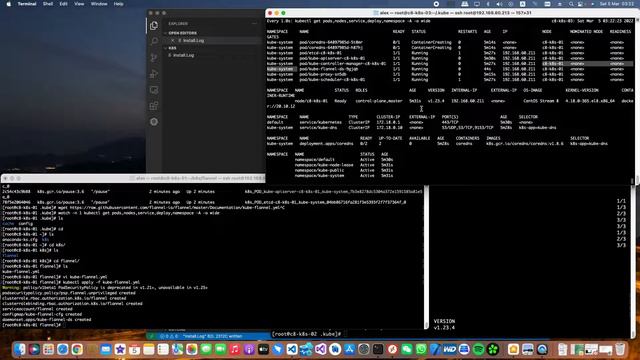Open the Shell menu

pyautogui.click(x=48, y=4)
